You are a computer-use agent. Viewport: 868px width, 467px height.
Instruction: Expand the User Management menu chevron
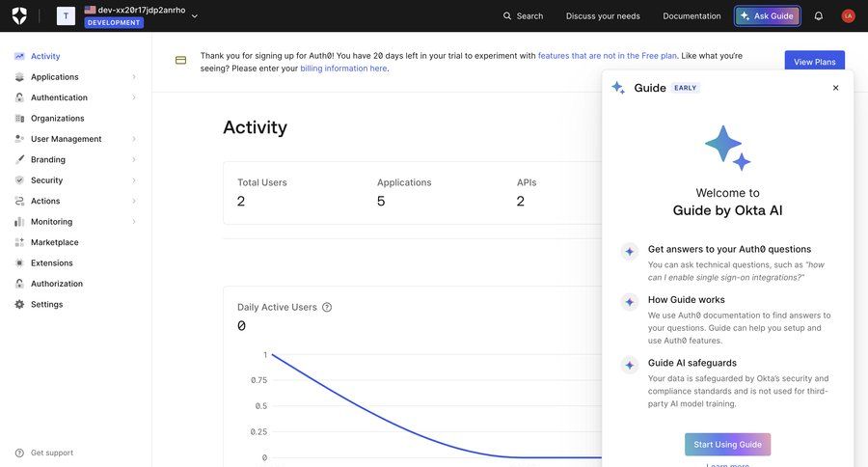pos(134,139)
